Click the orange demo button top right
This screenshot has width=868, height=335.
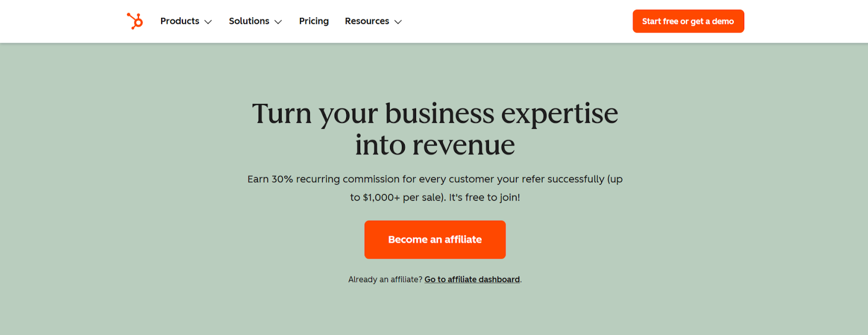(x=688, y=21)
